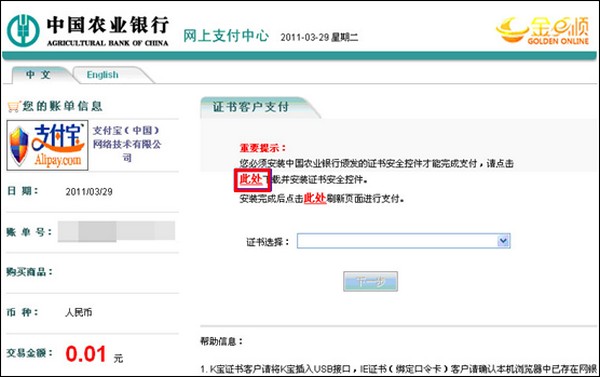Click the 支付宝（中国）网络技术有限公司 merchant name
Screen dimensions: 600x377
coord(127,144)
